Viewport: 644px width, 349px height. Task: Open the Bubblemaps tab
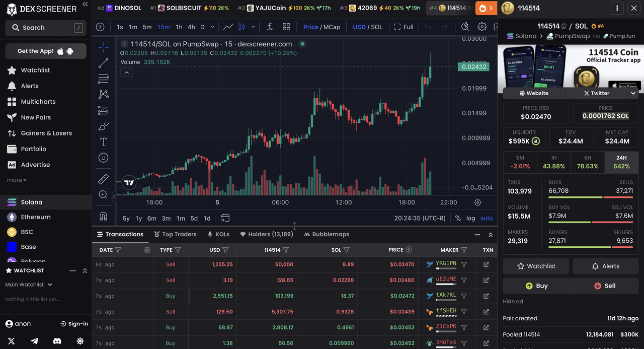(327, 234)
